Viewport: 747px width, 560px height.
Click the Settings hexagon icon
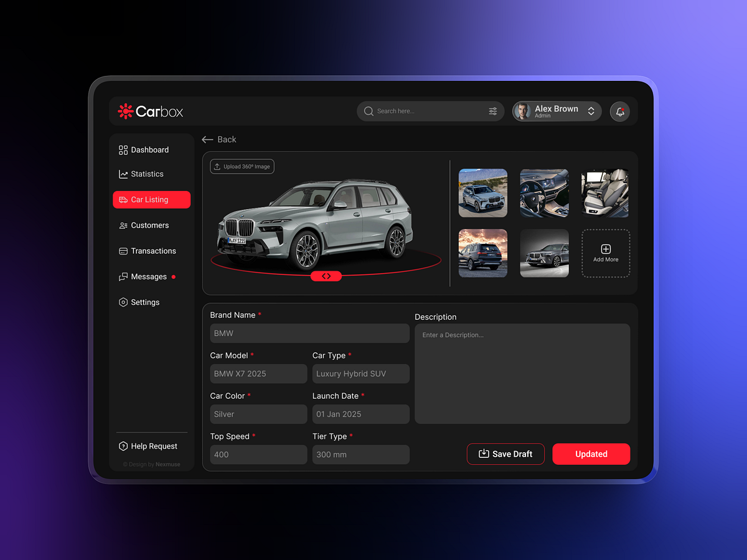click(x=123, y=302)
